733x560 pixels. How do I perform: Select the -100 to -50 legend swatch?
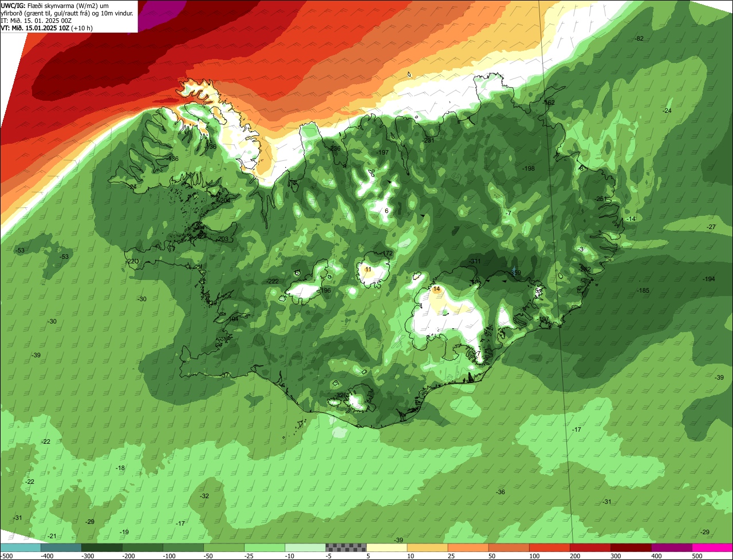tap(183, 547)
